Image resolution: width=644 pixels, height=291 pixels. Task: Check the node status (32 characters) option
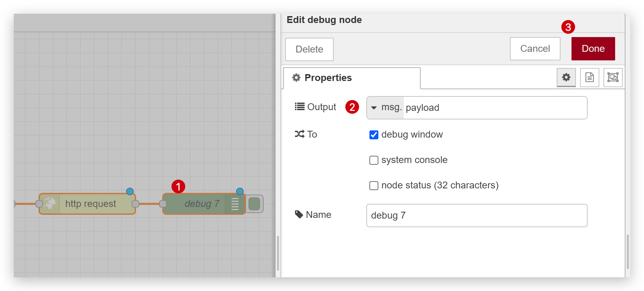pos(374,186)
